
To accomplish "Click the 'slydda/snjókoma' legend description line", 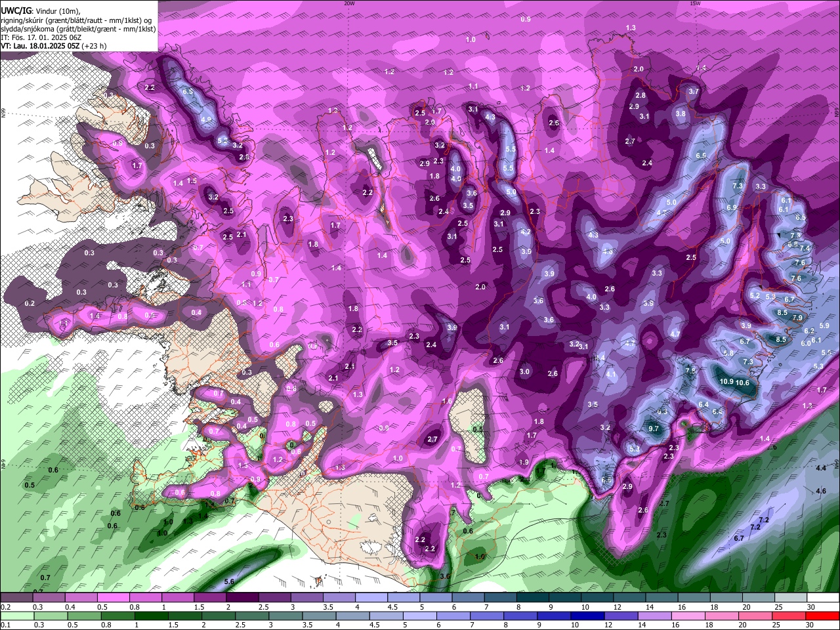I will [x=78, y=28].
